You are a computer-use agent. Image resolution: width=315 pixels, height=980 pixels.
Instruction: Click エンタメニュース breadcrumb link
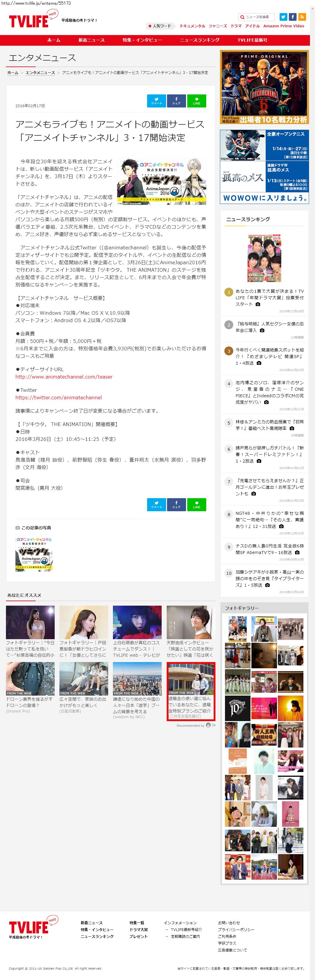(x=40, y=73)
